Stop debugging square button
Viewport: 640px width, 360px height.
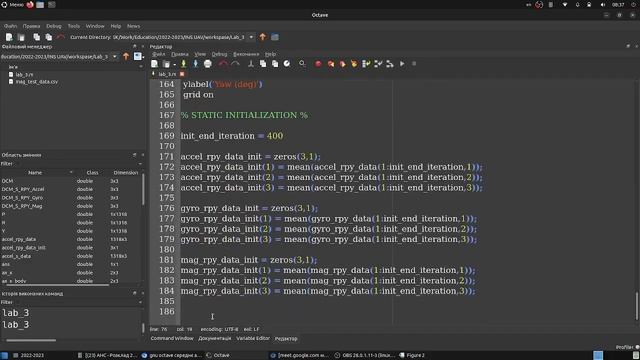tap(414, 64)
